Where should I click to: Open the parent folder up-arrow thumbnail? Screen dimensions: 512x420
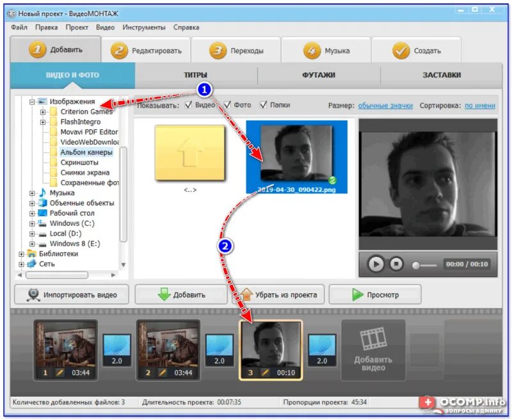coord(190,153)
